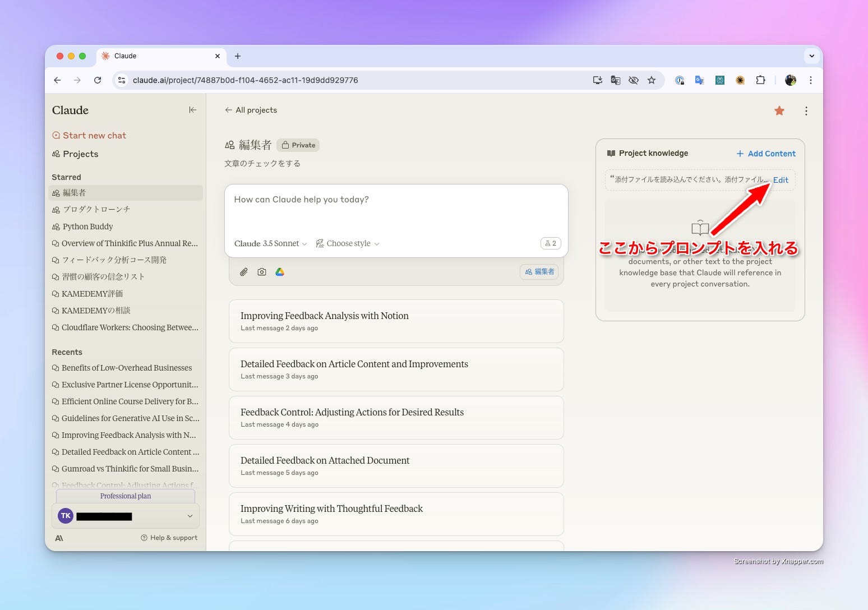The width and height of the screenshot is (868, 610).
Task: Select starred project 編集者 in sidebar
Action: [126, 193]
